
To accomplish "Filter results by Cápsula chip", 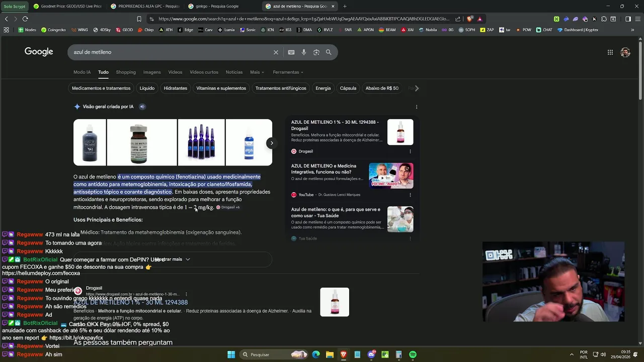I will coord(348,88).
